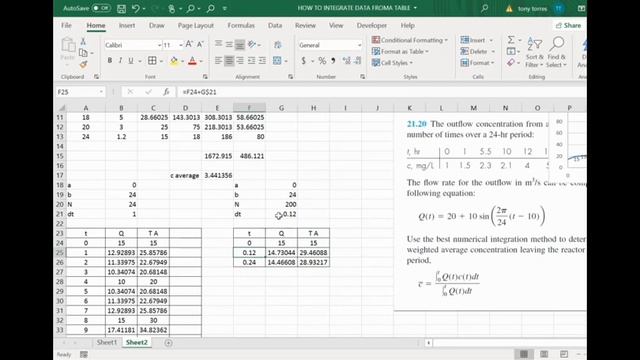Click the Find & Select button

[x=557, y=52]
